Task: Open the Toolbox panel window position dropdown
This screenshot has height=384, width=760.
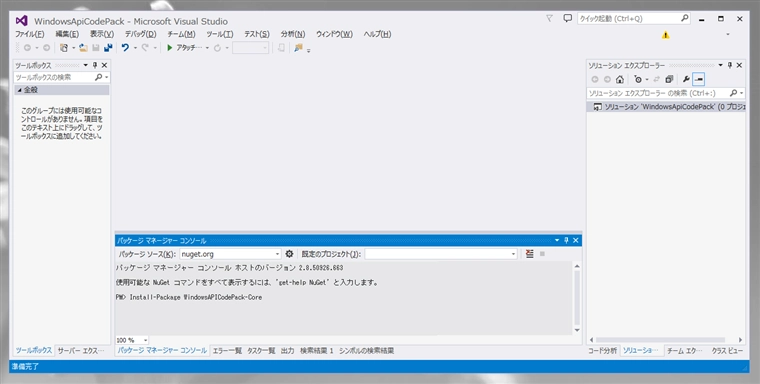Action: (x=86, y=65)
